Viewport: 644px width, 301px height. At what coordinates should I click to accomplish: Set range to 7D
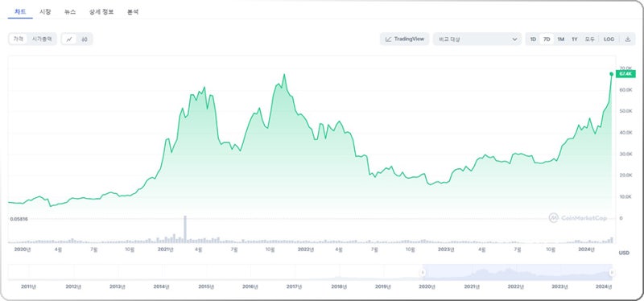[x=547, y=39]
